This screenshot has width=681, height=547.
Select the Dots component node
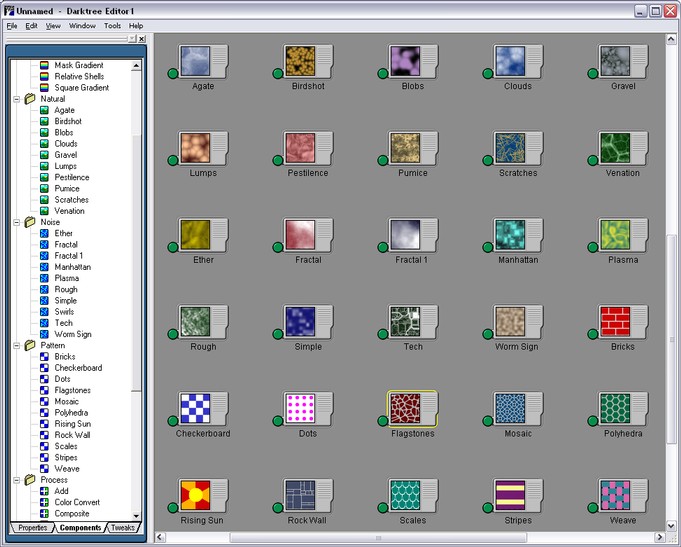click(308, 409)
